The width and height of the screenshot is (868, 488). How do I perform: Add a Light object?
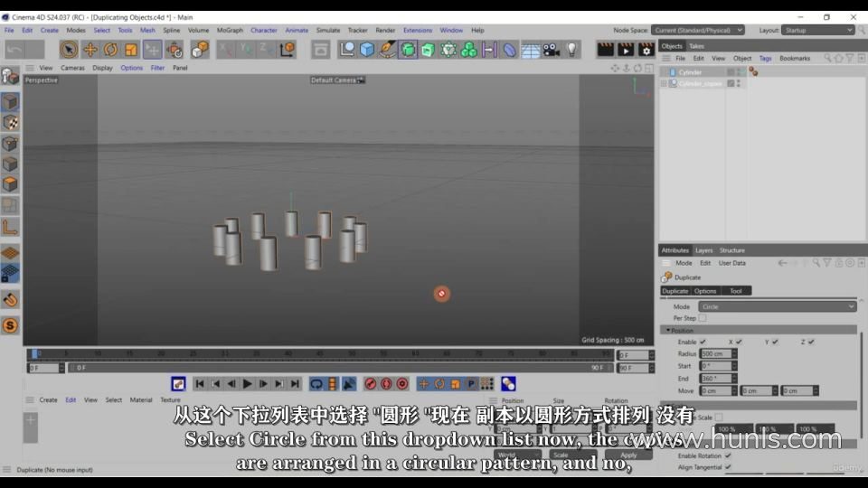(571, 50)
